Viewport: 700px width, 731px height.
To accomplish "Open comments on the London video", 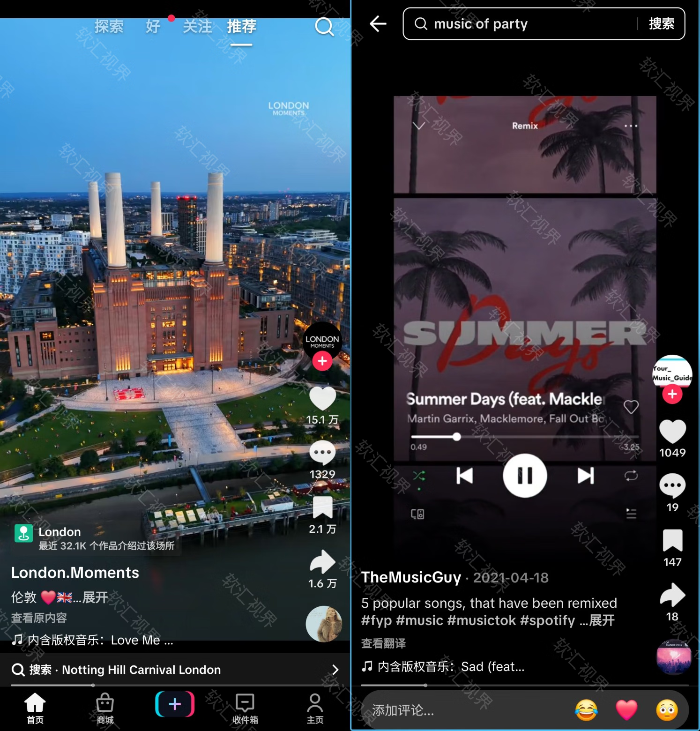I will coord(322,453).
